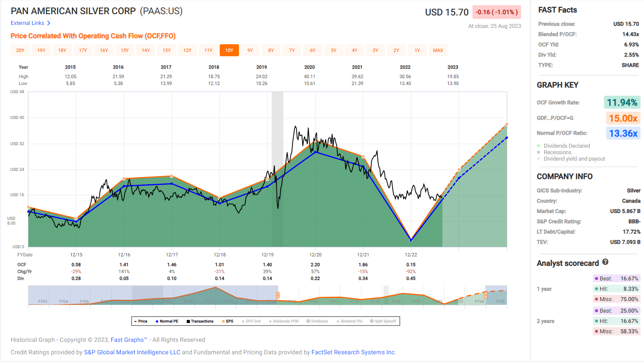Choose the 7Y timeframe
Screen dimensions: 644x362
coord(292,50)
